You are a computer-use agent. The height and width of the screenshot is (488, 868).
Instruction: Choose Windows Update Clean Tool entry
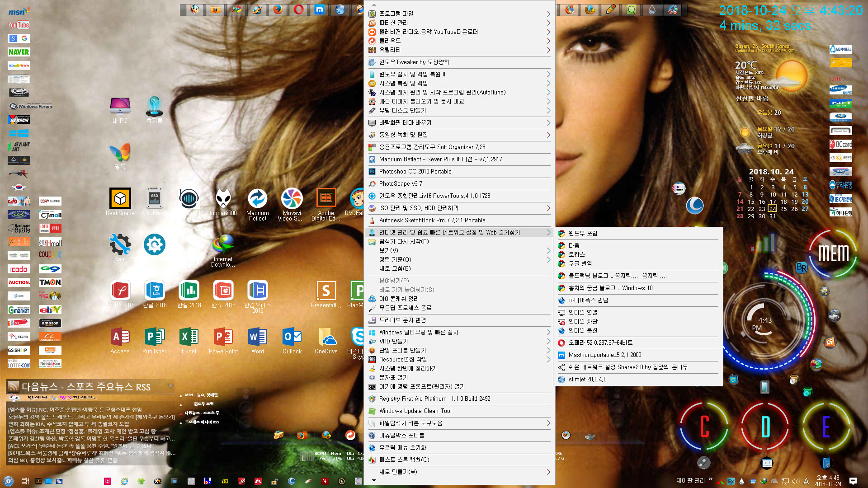click(459, 411)
